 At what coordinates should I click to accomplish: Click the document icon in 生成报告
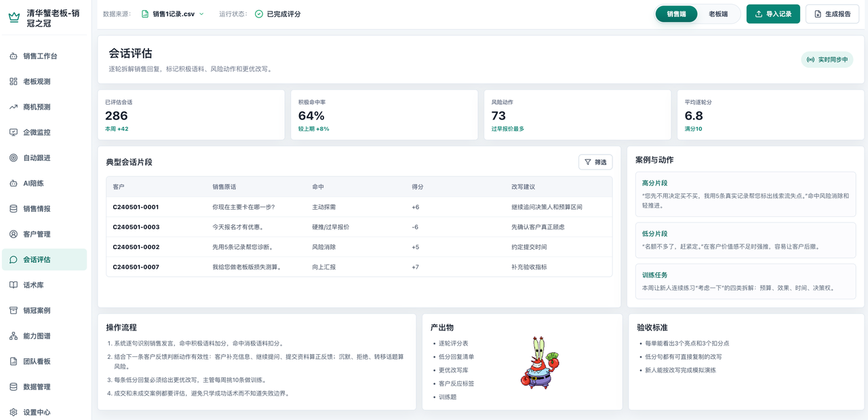coord(818,14)
